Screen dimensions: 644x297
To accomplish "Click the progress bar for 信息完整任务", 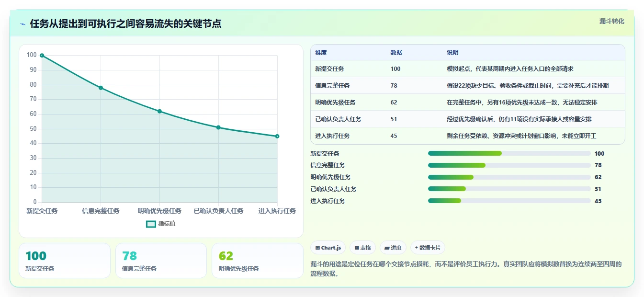I will (x=509, y=165).
